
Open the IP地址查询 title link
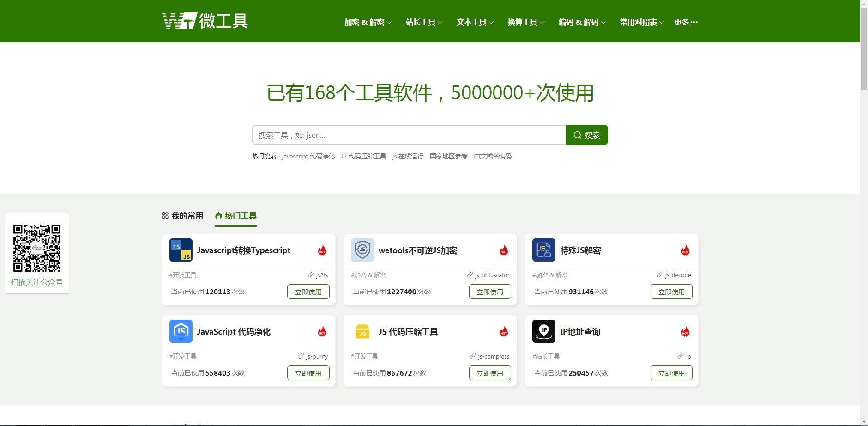(580, 331)
